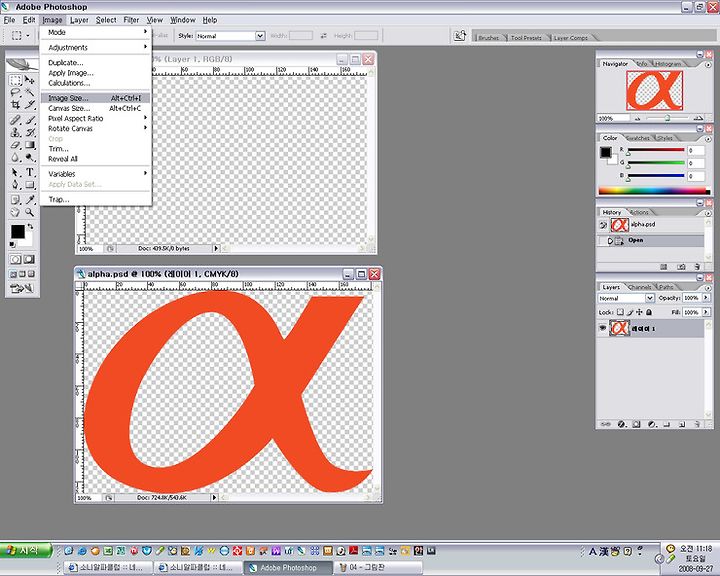This screenshot has width=720, height=576.
Task: Select the Eraser tool
Action: pyautogui.click(x=15, y=145)
